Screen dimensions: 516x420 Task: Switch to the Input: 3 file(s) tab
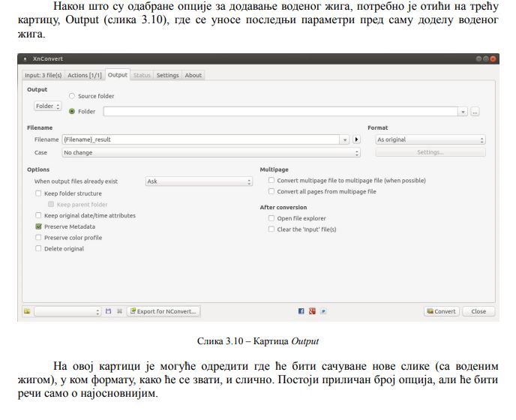(x=43, y=76)
